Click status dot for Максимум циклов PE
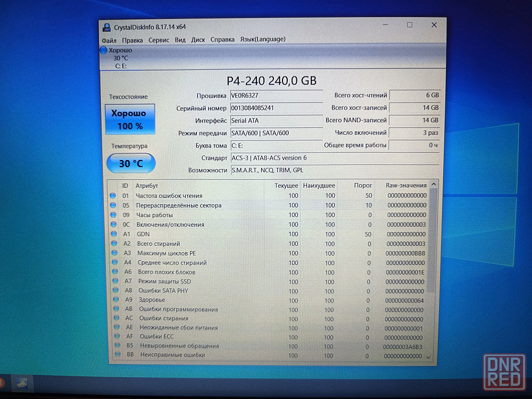Screen dimensions: 532x399 click(115, 253)
